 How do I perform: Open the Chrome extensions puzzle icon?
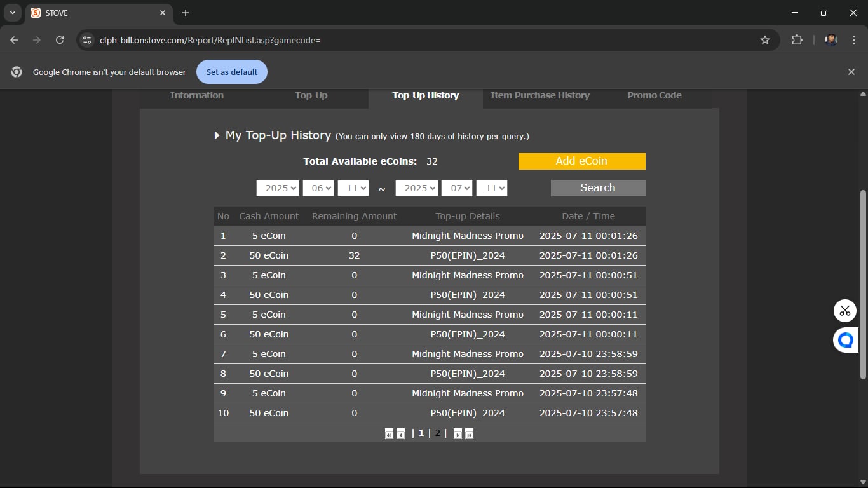797,40
